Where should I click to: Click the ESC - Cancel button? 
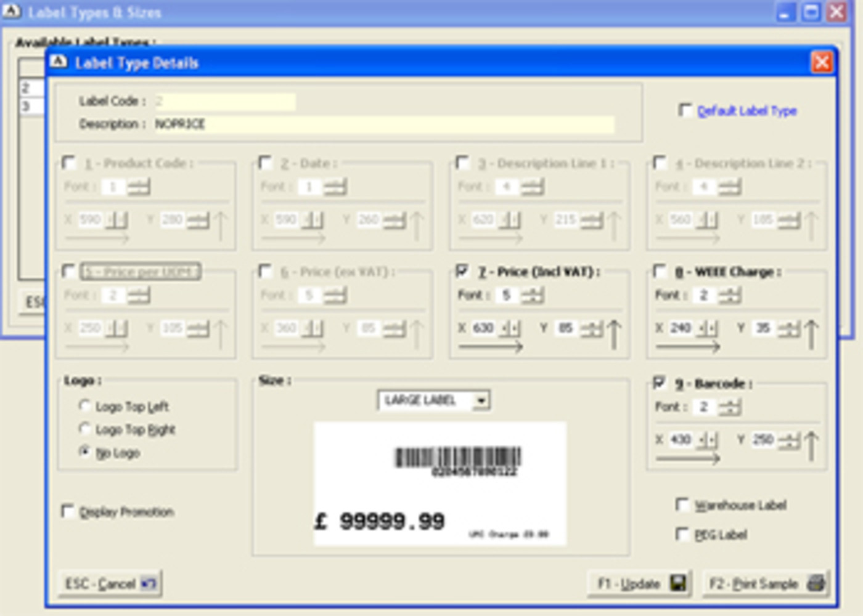[x=110, y=583]
